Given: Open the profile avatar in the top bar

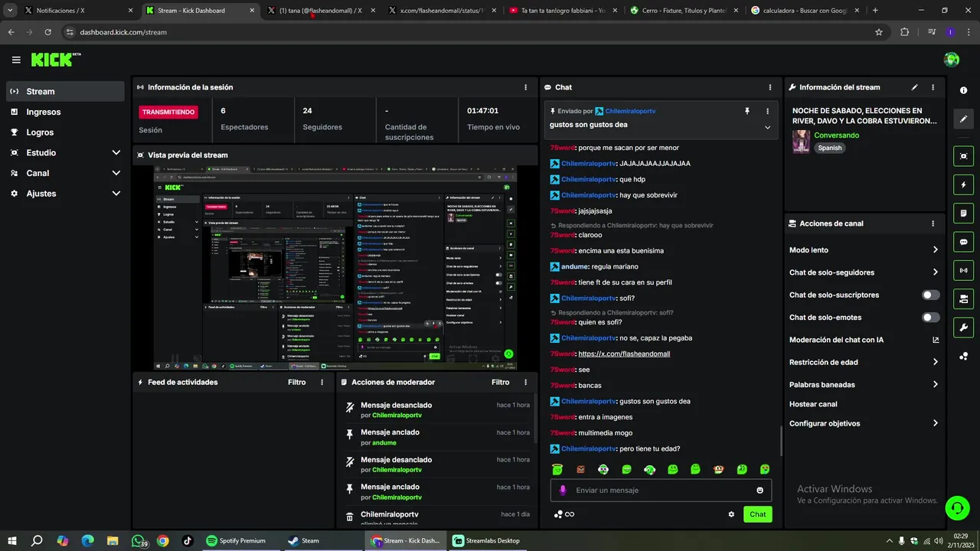Looking at the screenshot, I should 952,60.
